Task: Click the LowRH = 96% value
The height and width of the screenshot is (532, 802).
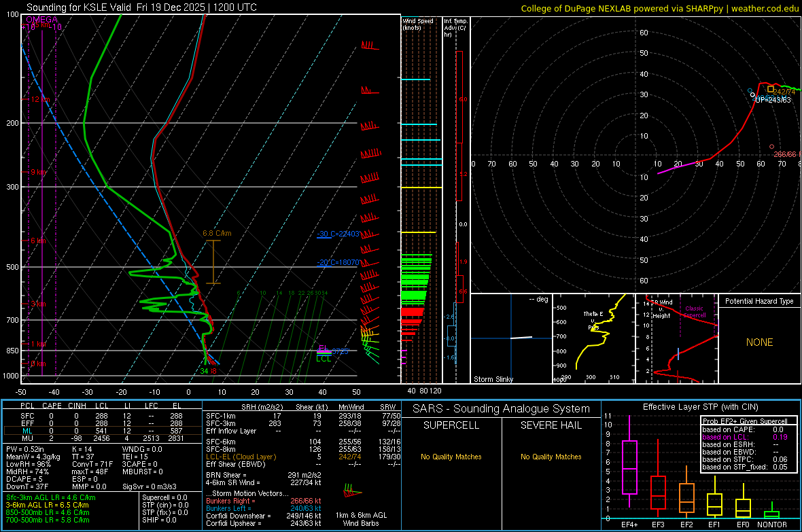Action: tap(28, 464)
